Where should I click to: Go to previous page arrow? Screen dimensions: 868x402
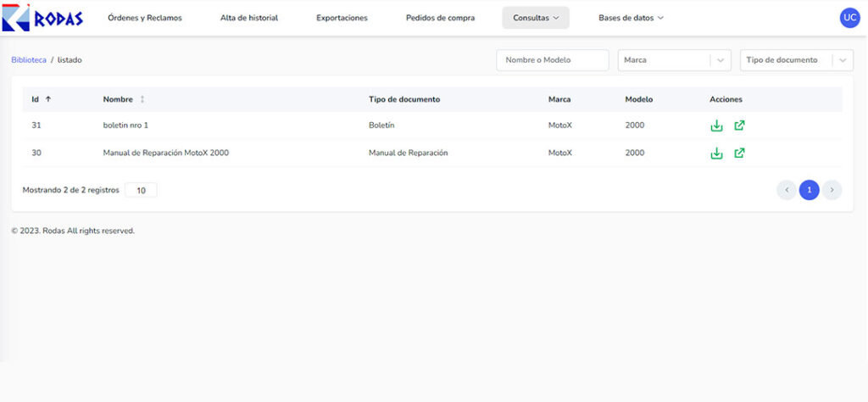click(x=786, y=190)
